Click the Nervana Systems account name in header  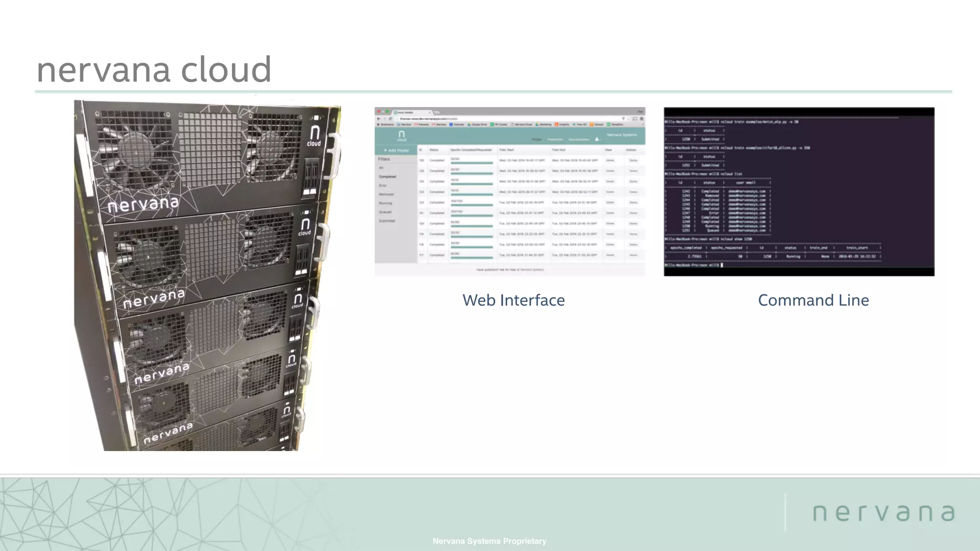click(x=622, y=135)
